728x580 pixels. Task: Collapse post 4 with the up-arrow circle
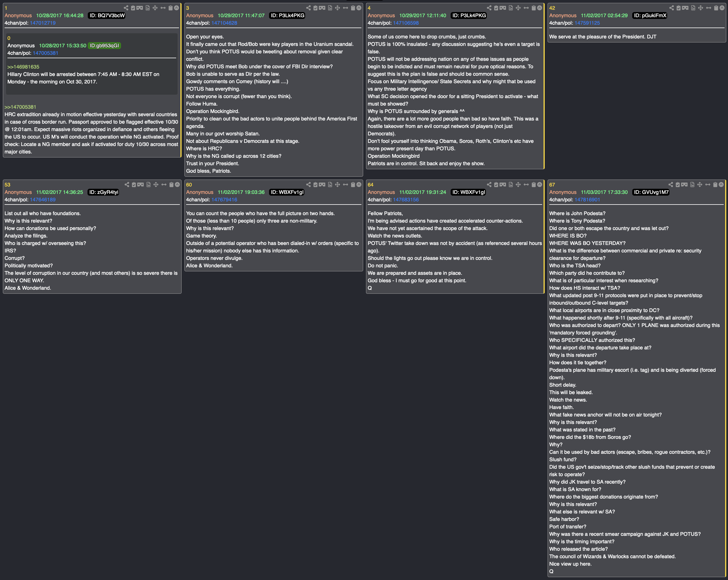pyautogui.click(x=540, y=8)
